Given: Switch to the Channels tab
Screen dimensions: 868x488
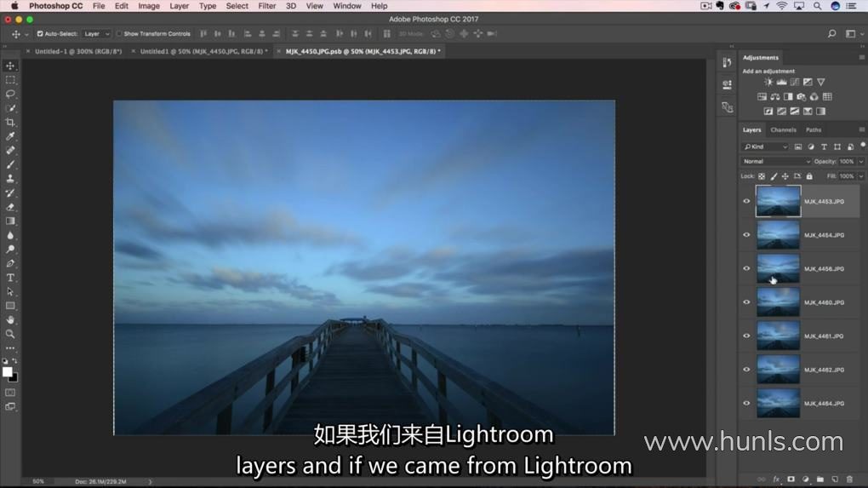Looking at the screenshot, I should pos(783,129).
